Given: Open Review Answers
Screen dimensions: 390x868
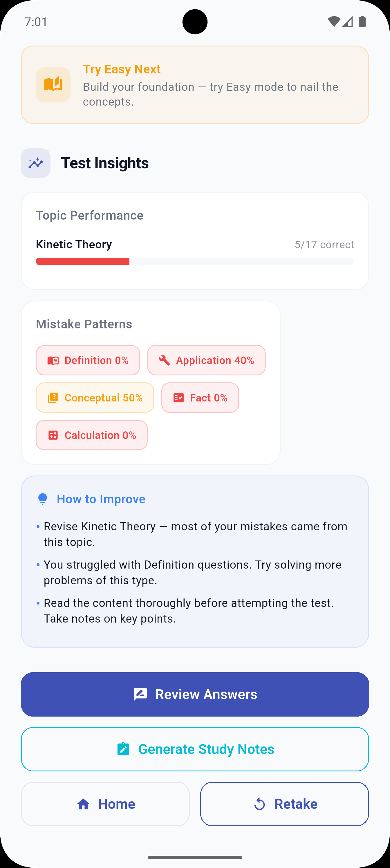Looking at the screenshot, I should pyautogui.click(x=195, y=694).
